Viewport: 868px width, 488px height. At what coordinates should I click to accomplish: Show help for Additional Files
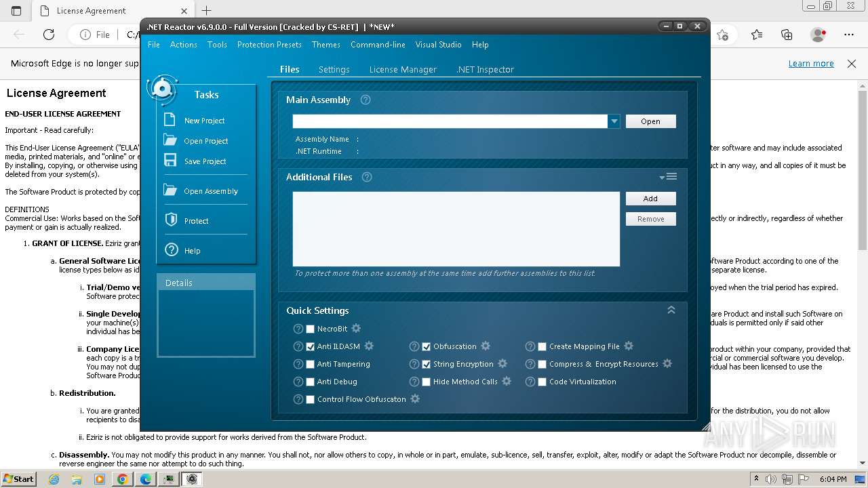tap(367, 177)
